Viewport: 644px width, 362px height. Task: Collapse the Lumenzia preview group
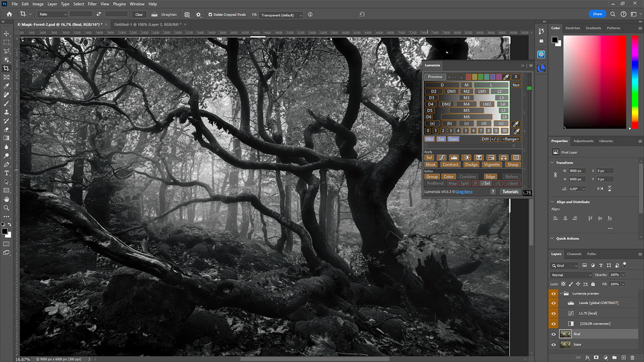point(561,293)
